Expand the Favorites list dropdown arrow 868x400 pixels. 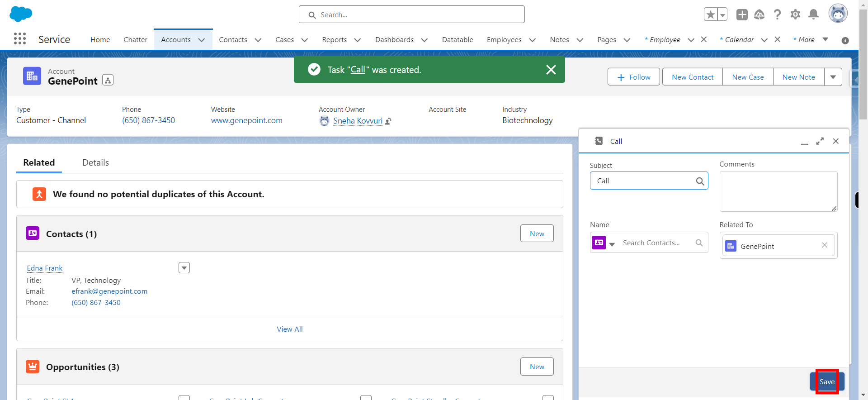pos(722,14)
